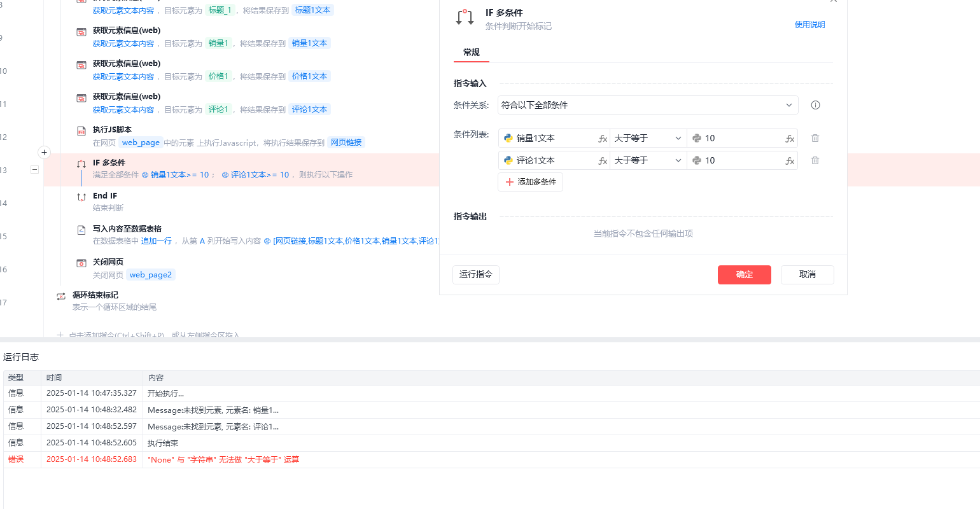Viewport: 980px width, 509px height.
Task: Click the 评论1文本 condition input field in the dialog
Action: [x=554, y=160]
